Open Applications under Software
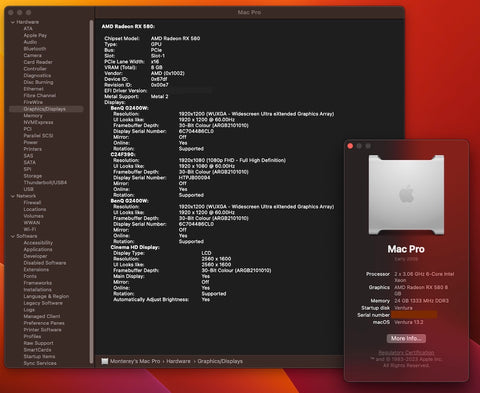 [38, 250]
